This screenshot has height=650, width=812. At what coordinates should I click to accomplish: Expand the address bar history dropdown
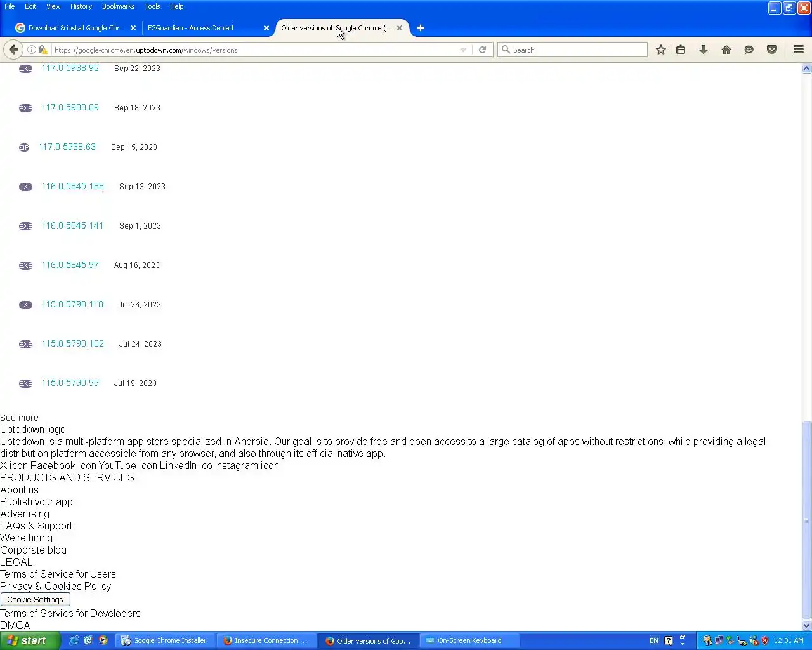click(x=463, y=50)
